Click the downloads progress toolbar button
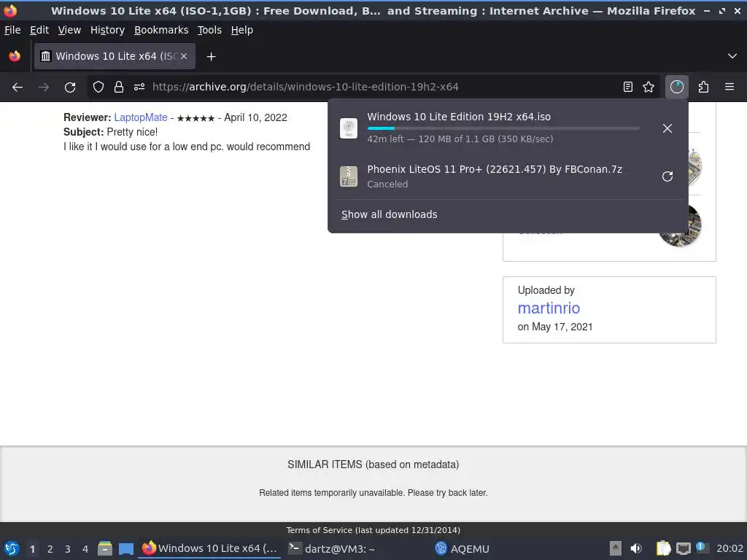Viewport: 747px width, 560px height. 676,87
